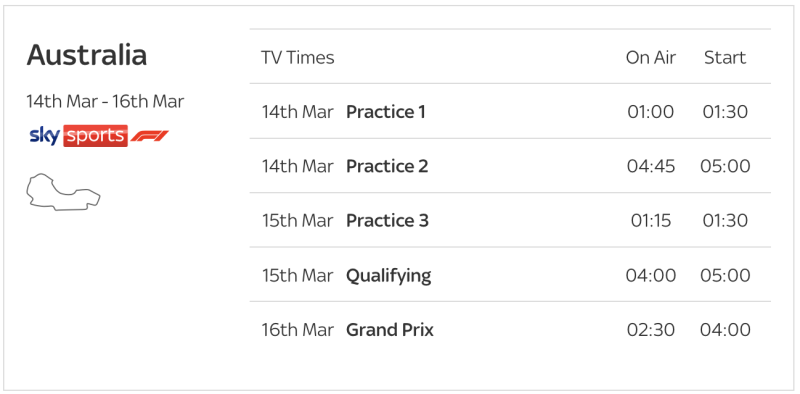Screen dimensions: 800x394
Task: Click the Practice 1 01:30 start time
Action: pos(725,112)
